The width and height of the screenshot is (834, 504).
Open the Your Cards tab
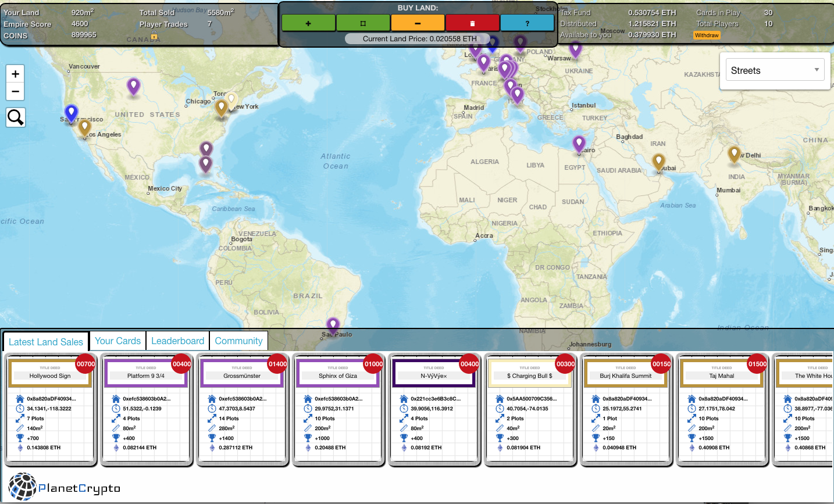point(117,341)
